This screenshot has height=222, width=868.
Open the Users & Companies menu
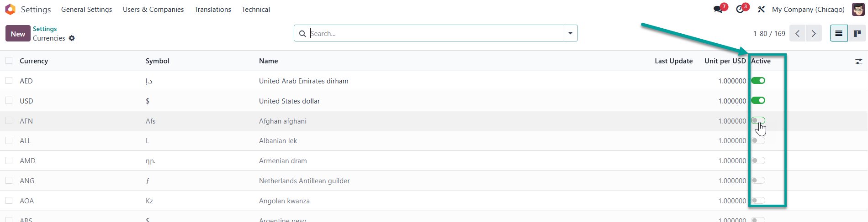click(153, 10)
